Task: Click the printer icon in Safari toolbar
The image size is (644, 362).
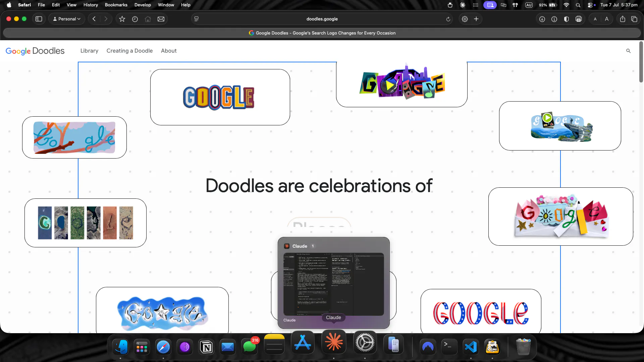Action: click(579, 19)
